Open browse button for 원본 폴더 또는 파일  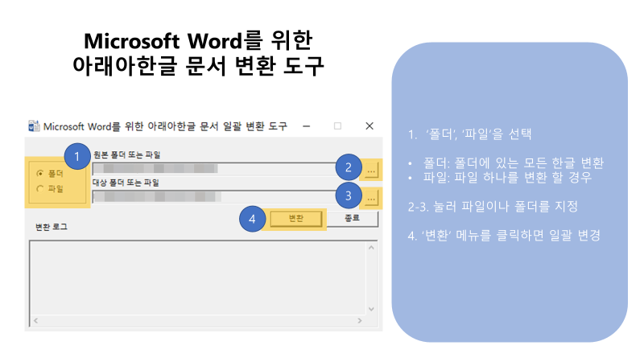tap(371, 170)
